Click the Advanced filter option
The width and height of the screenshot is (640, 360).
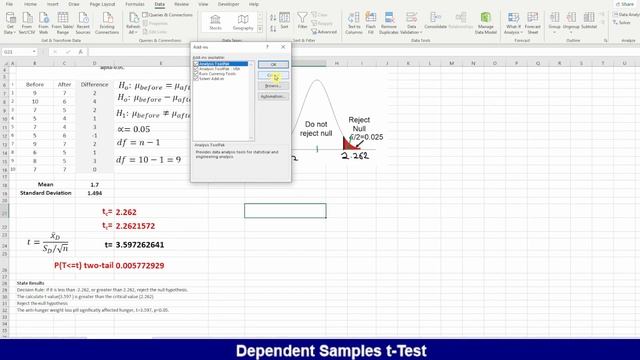[x=324, y=31]
